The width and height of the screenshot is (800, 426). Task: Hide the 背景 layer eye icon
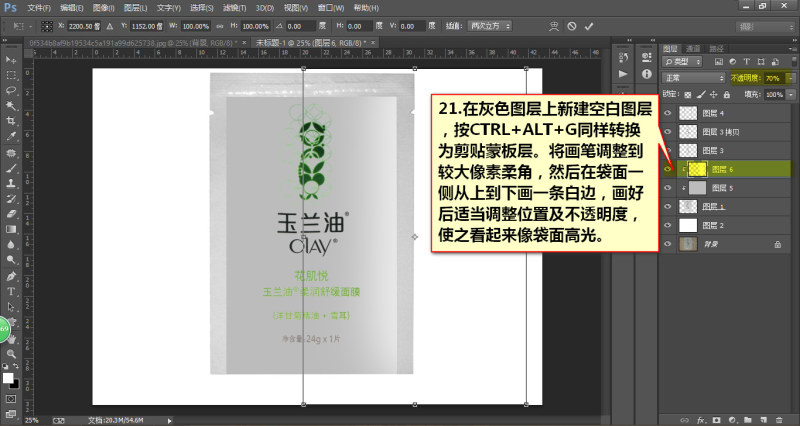[667, 244]
